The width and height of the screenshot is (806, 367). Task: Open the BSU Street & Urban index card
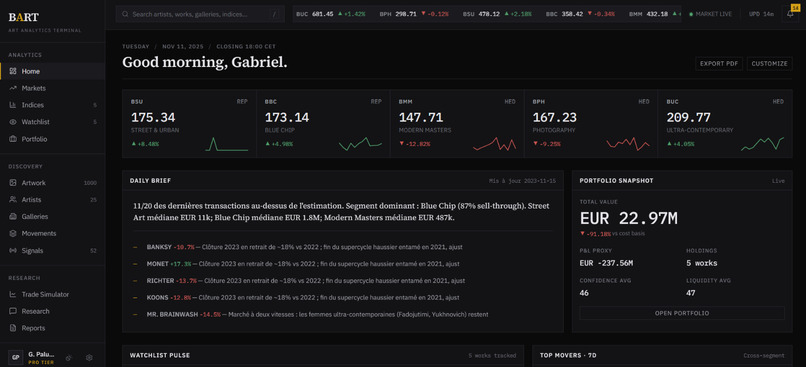pos(189,123)
